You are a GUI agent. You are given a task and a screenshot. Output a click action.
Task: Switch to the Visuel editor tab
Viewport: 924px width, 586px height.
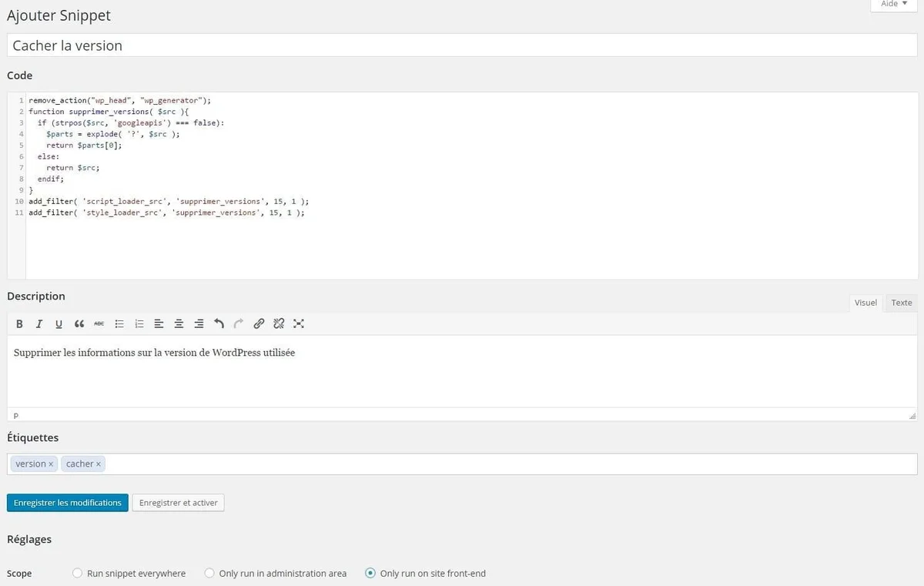(865, 303)
